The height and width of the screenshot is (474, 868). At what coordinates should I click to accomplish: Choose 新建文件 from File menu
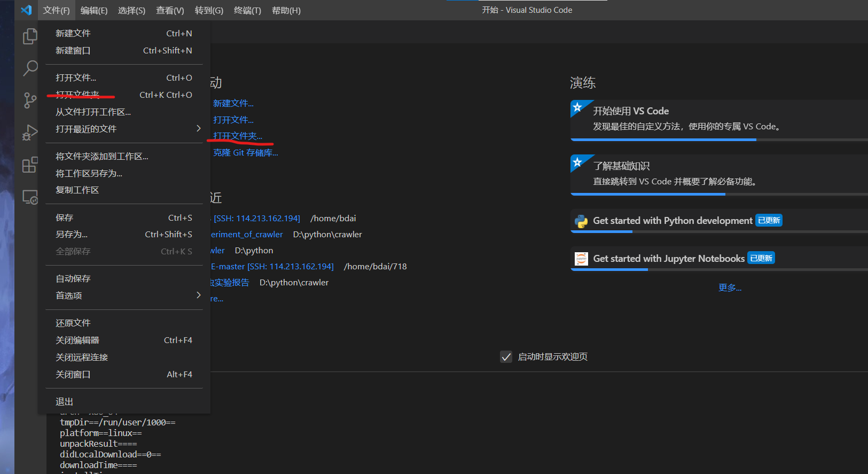124,33
